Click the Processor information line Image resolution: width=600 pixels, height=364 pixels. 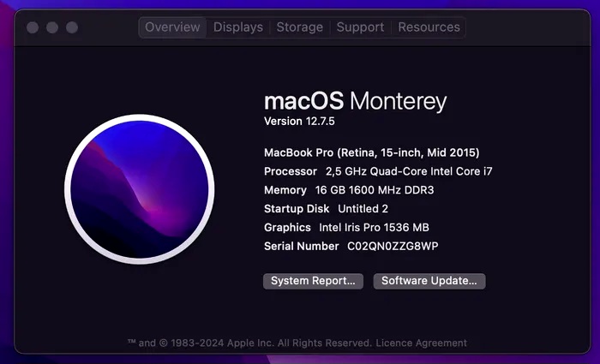(378, 171)
